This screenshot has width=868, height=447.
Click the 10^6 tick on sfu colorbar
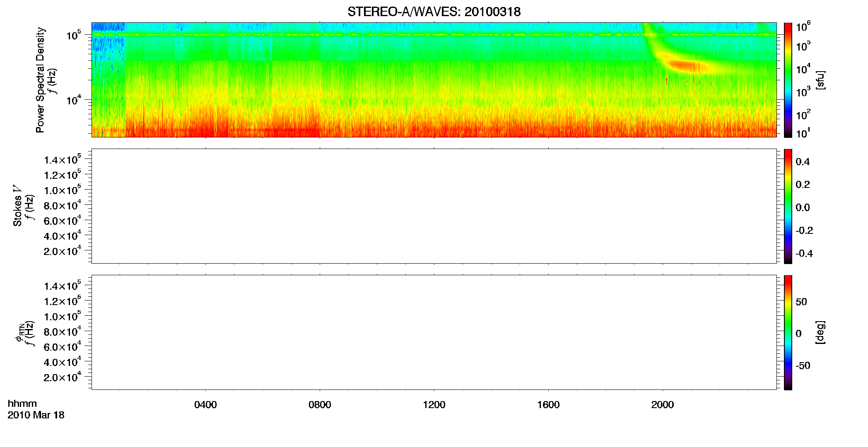pos(803,27)
